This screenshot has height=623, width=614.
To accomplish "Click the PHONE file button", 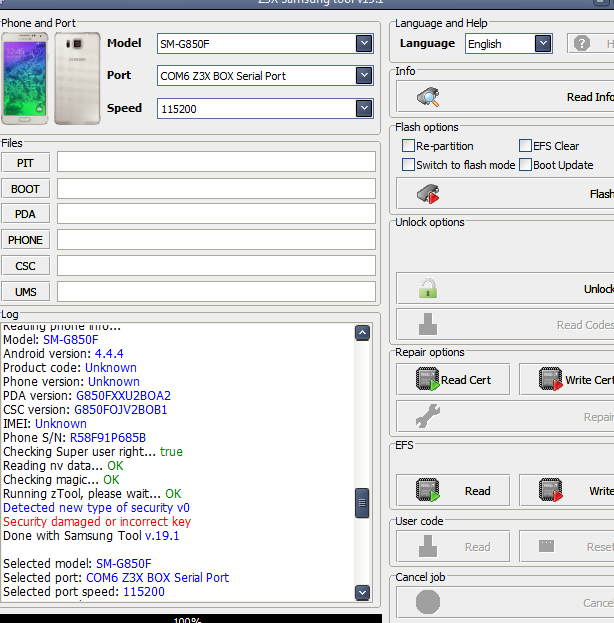I will [x=25, y=240].
